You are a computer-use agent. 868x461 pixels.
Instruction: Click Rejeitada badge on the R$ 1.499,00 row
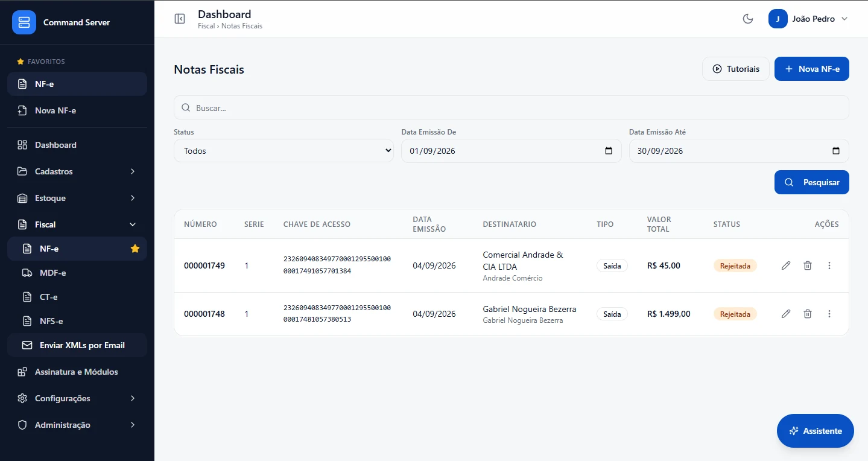[x=735, y=314]
